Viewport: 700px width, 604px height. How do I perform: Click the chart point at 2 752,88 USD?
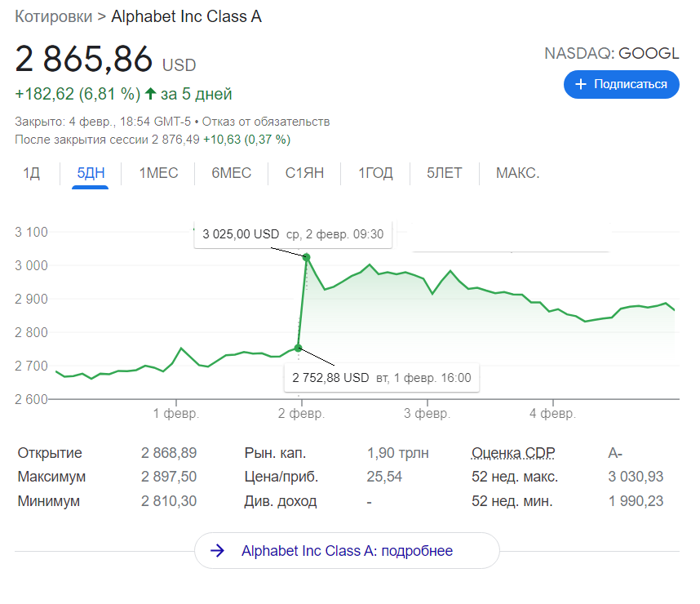[299, 348]
